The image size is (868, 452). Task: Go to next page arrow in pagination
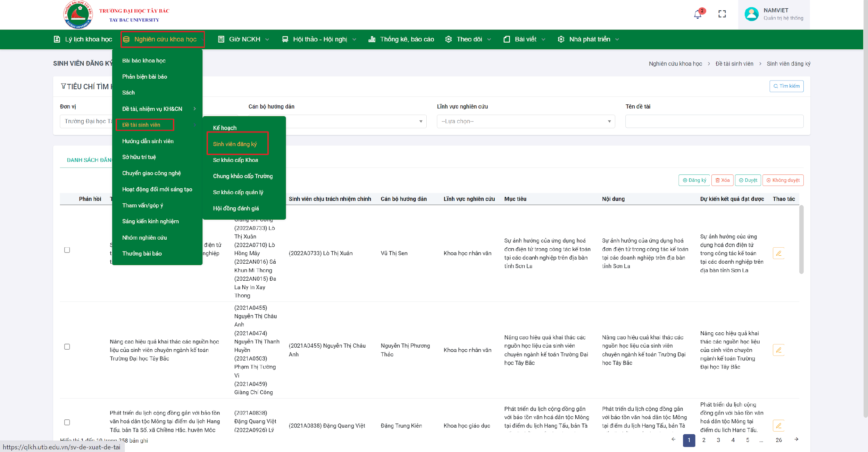click(x=796, y=440)
